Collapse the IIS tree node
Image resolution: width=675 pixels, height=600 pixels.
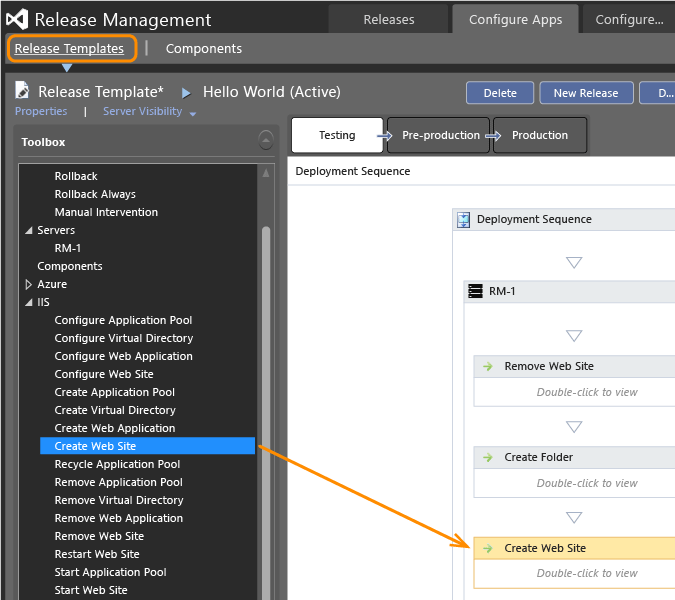click(29, 302)
